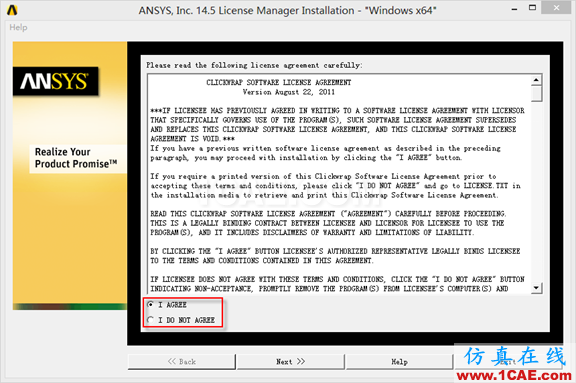Select the I DO NOT AGREE option
Screen dimensions: 576x383
point(150,320)
